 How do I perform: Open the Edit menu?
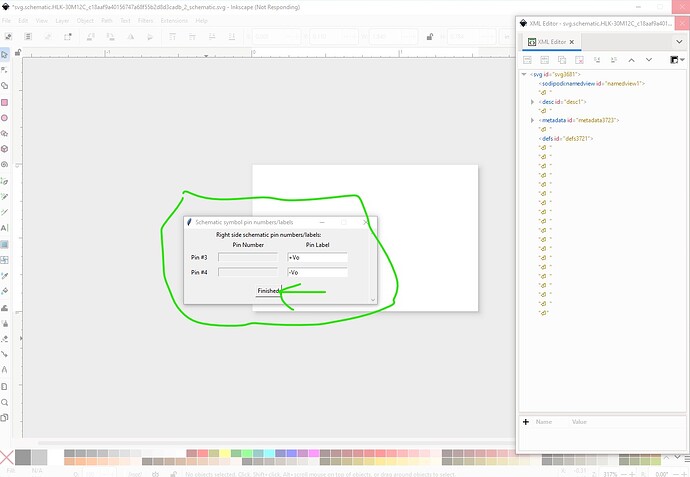(23, 21)
